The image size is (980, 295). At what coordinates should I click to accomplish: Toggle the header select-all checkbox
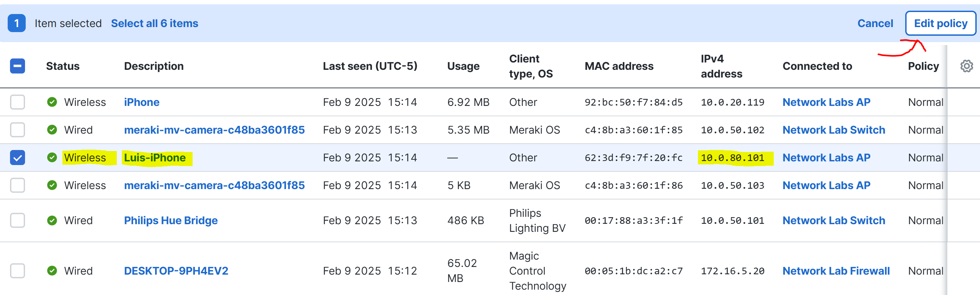[x=17, y=66]
